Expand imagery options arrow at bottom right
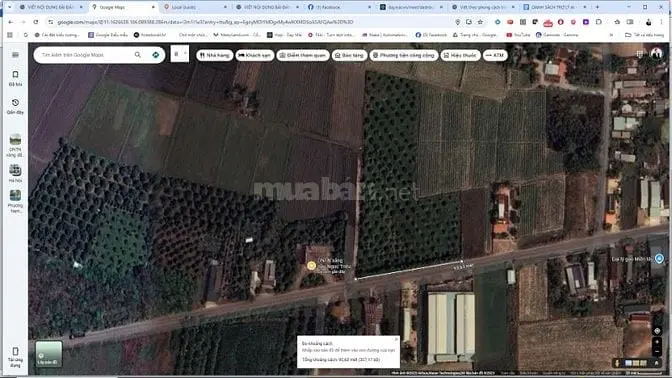The width and height of the screenshot is (672, 378). tap(657, 363)
